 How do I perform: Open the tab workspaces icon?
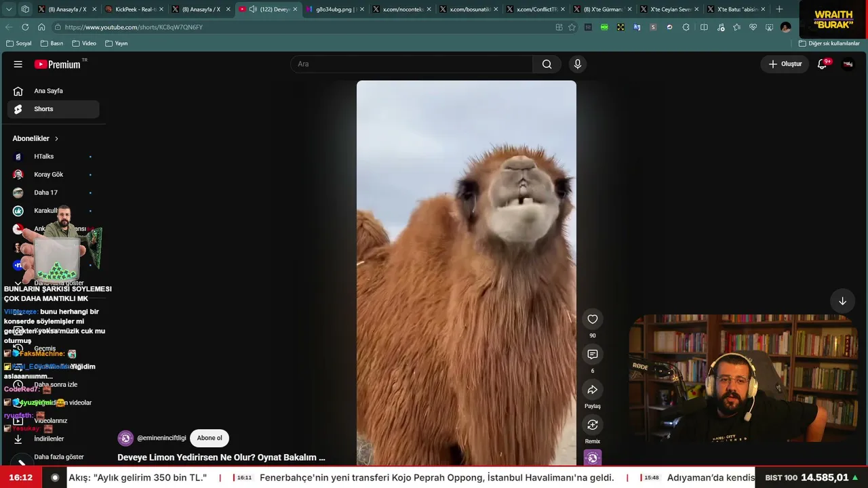click(25, 9)
